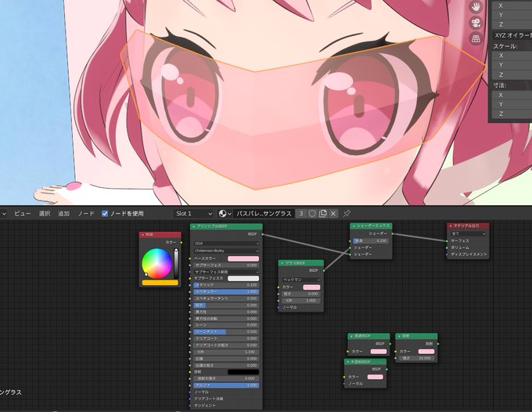The width and height of the screenshot is (532, 412).
Task: Duplicate material with the new-copy icon
Action: (x=322, y=214)
